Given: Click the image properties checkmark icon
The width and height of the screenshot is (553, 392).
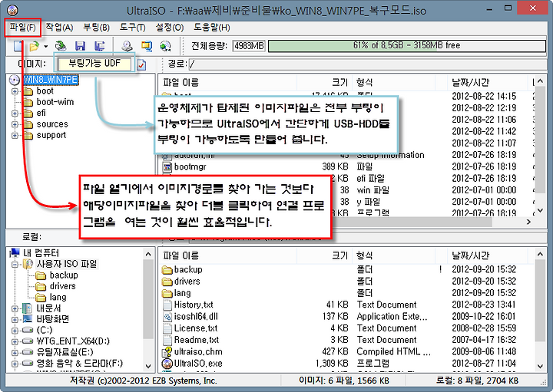Looking at the screenshot, I should tap(141, 64).
